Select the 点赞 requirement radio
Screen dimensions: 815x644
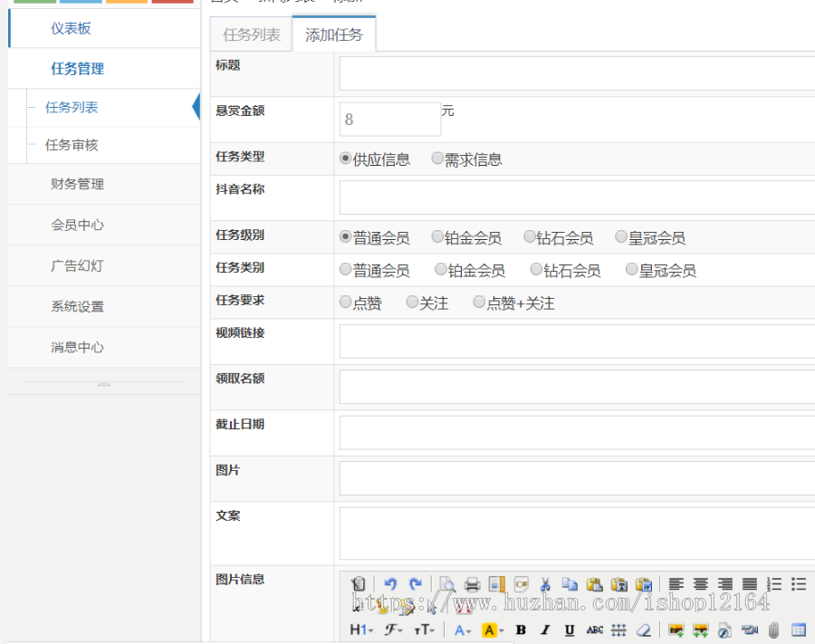click(x=346, y=302)
